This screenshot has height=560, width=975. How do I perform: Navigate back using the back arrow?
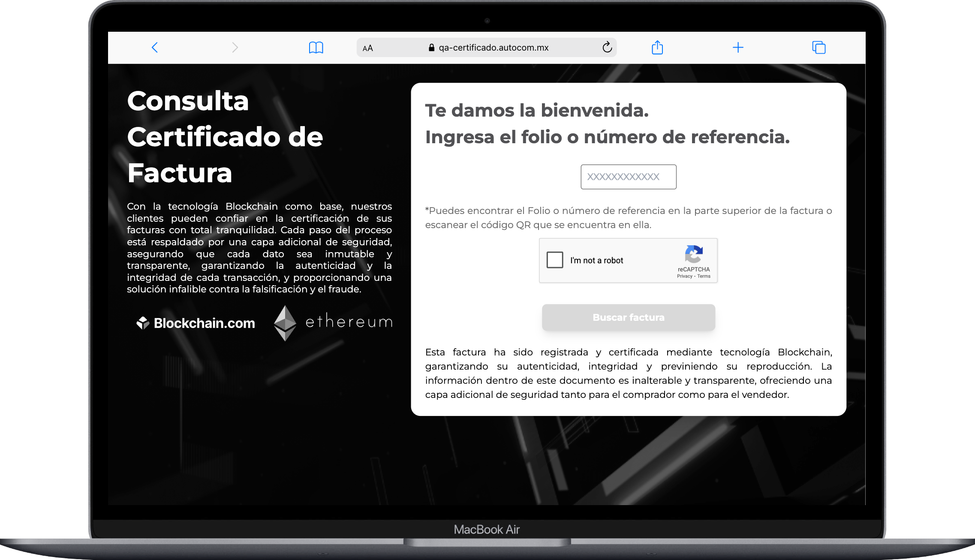point(155,48)
